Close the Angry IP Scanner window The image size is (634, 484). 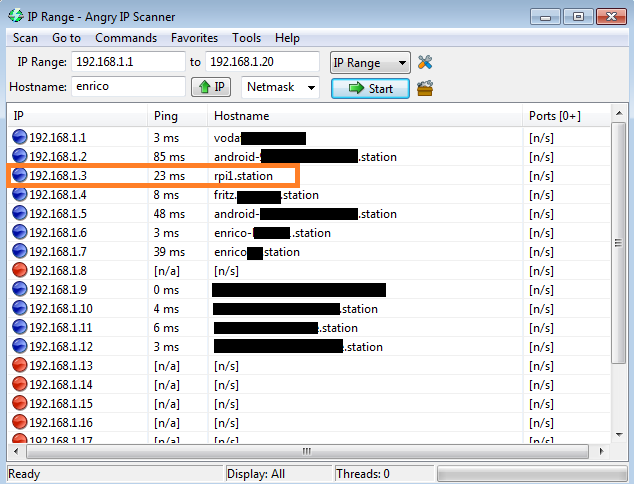click(611, 17)
